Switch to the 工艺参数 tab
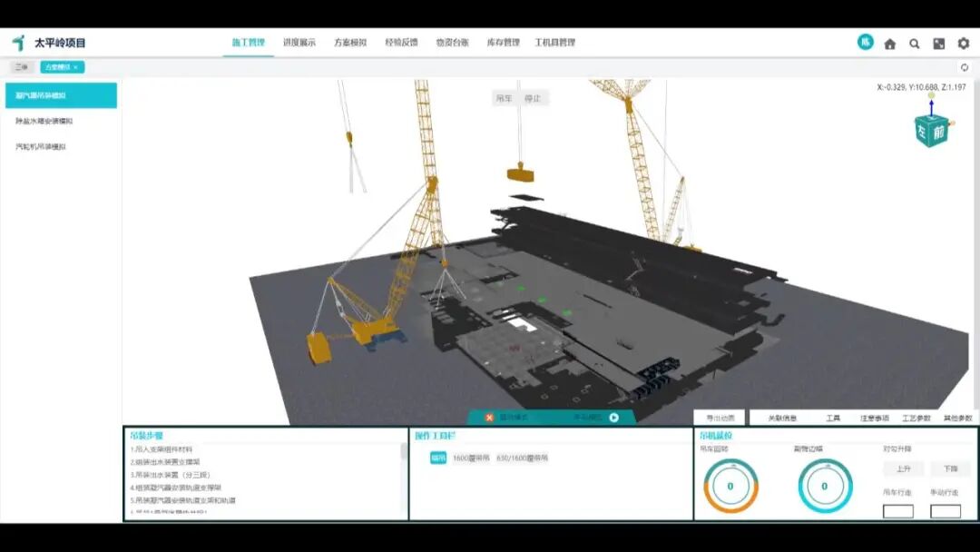 tap(916, 418)
